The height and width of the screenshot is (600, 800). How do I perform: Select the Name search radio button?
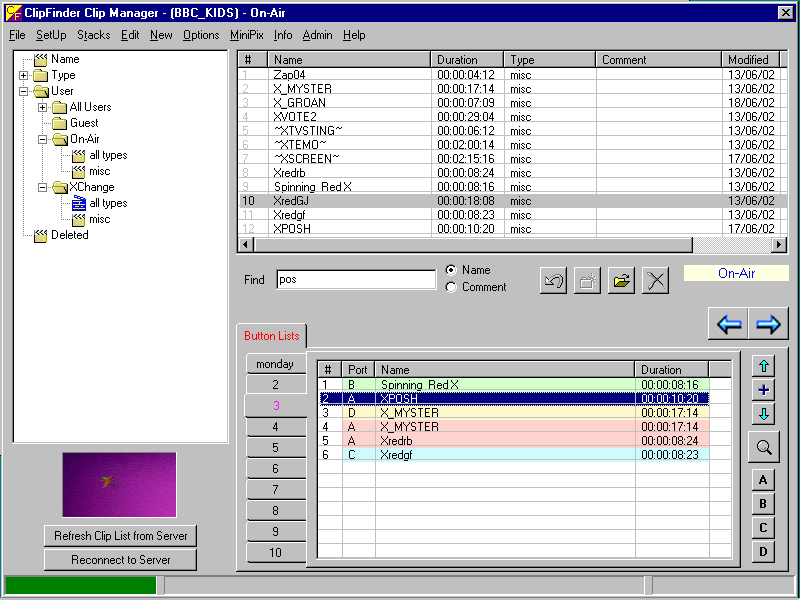(451, 270)
